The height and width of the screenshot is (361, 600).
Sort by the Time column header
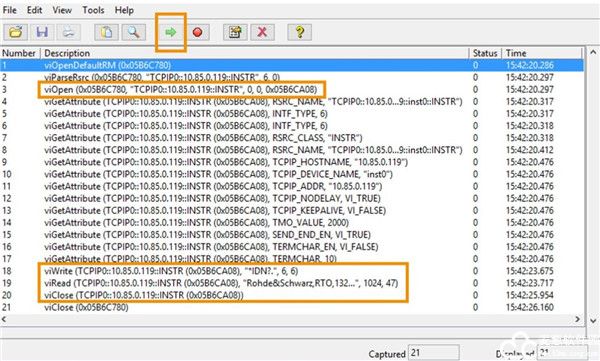542,53
